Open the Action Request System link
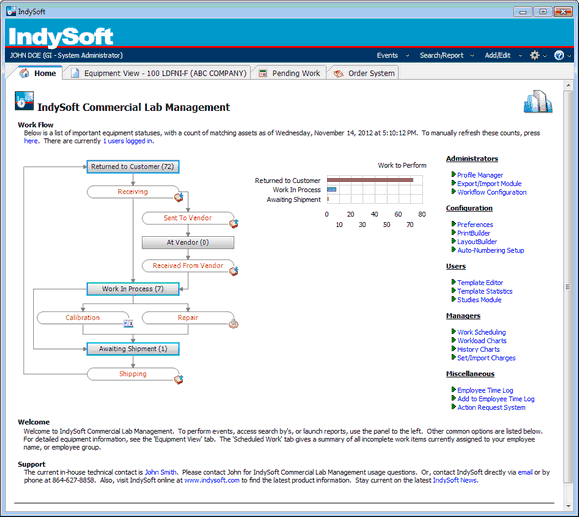The width and height of the screenshot is (579, 517). click(491, 408)
